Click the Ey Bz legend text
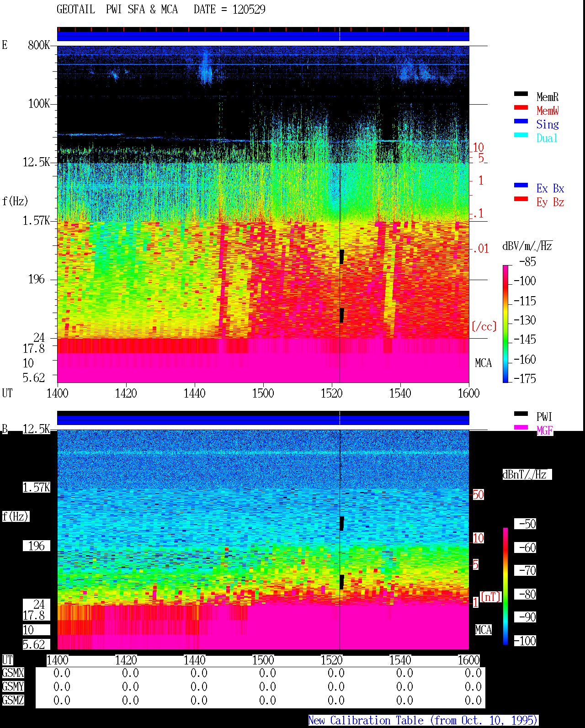The width and height of the screenshot is (585, 728). pyautogui.click(x=550, y=202)
